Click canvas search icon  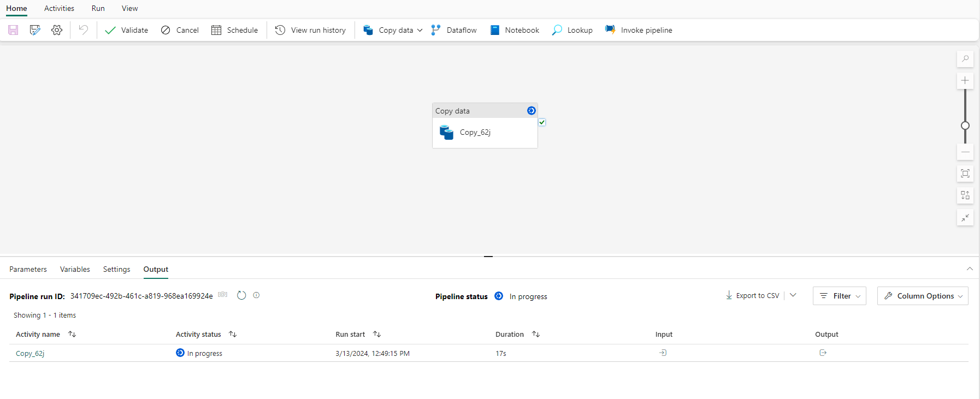tap(965, 59)
